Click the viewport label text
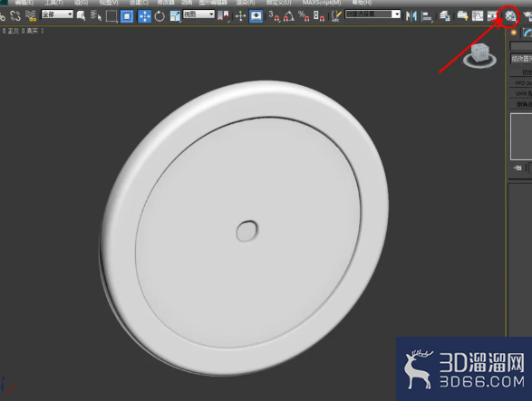 click(23, 31)
